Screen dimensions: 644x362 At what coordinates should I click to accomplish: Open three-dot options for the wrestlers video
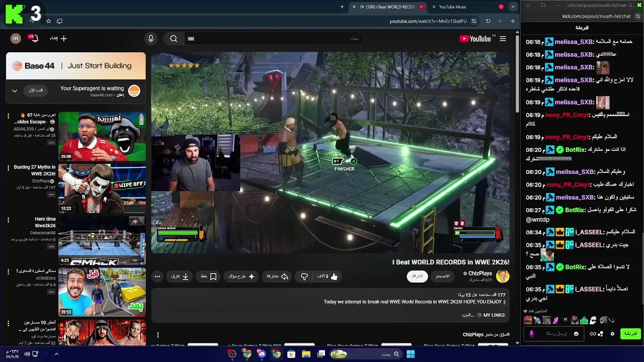[8, 323]
